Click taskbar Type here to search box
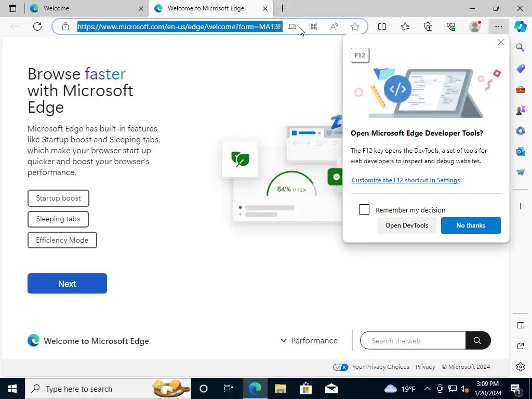The width and height of the screenshot is (532, 399). click(108, 389)
